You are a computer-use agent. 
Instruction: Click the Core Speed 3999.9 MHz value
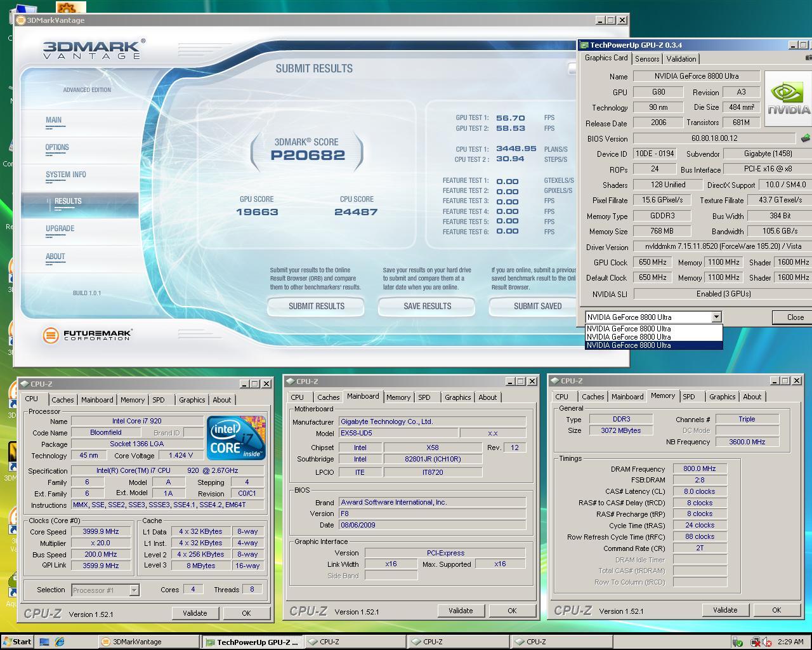pos(101,532)
